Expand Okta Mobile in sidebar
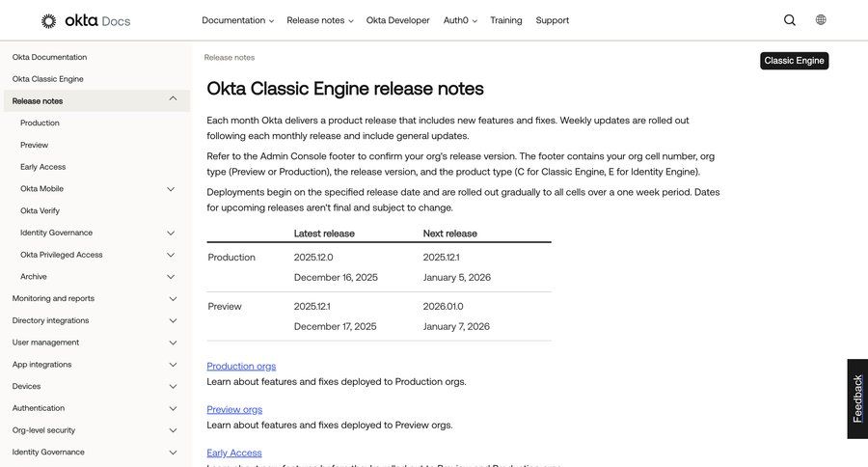 pos(171,189)
